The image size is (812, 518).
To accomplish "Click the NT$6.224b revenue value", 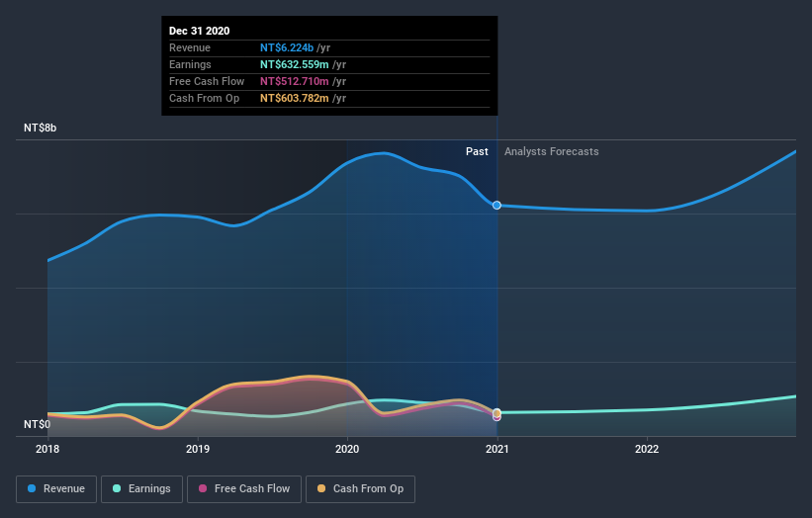I will pyautogui.click(x=287, y=47).
